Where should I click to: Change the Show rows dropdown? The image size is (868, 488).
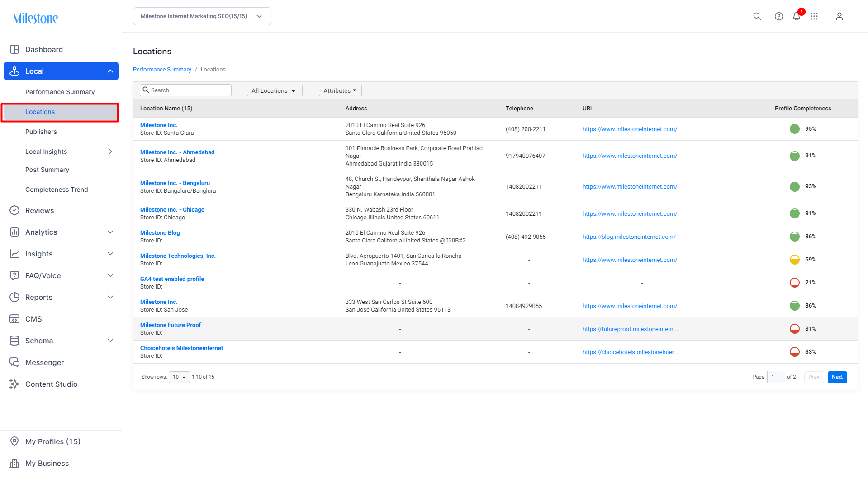(179, 377)
